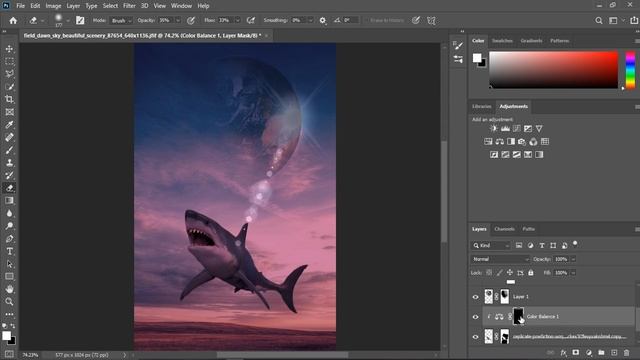Open eraser Mode dropdown
The height and width of the screenshot is (360, 640).
click(x=121, y=20)
